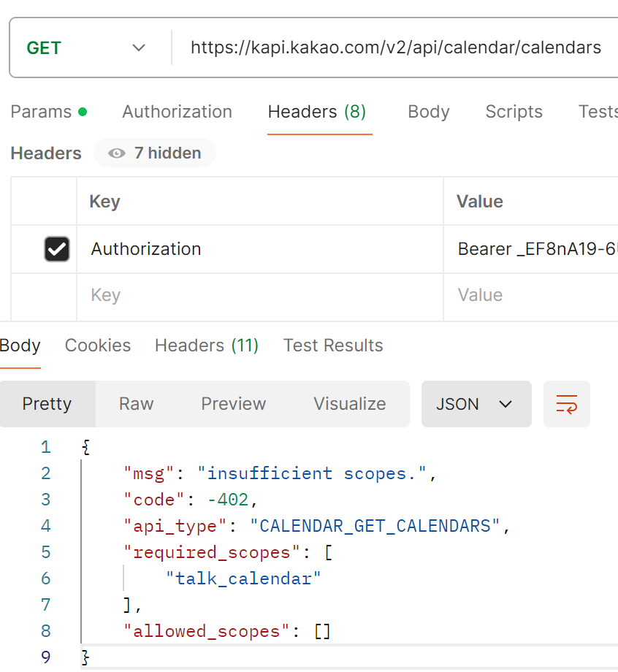The image size is (618, 672).
Task: Click the "allowed_scopes" key text
Action: pos(207,631)
